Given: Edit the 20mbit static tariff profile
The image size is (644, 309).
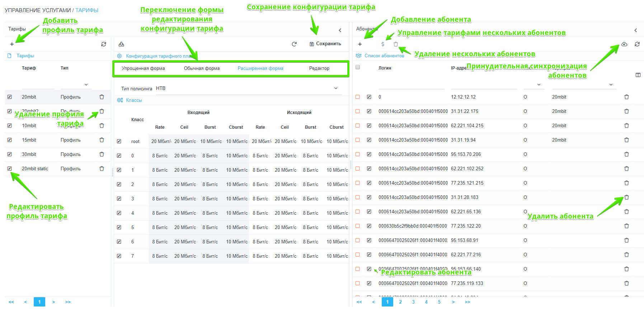Looking at the screenshot, I should point(10,168).
